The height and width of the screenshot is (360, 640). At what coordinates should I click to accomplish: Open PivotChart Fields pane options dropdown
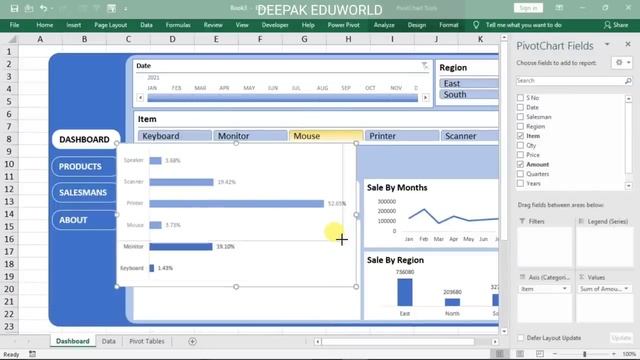(x=607, y=44)
